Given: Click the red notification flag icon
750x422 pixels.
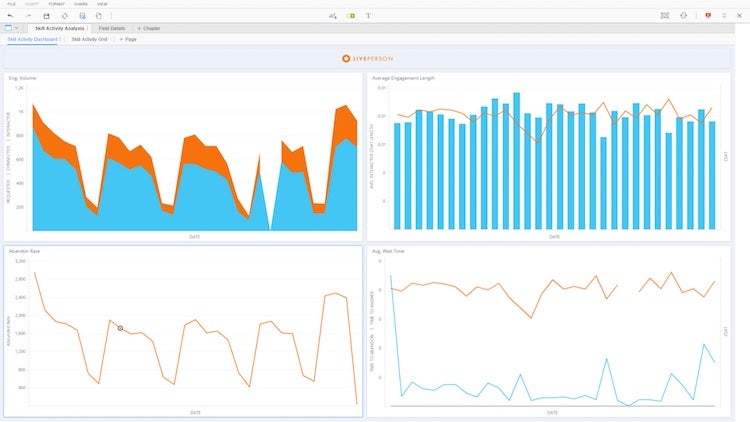Looking at the screenshot, I should coord(708,15).
